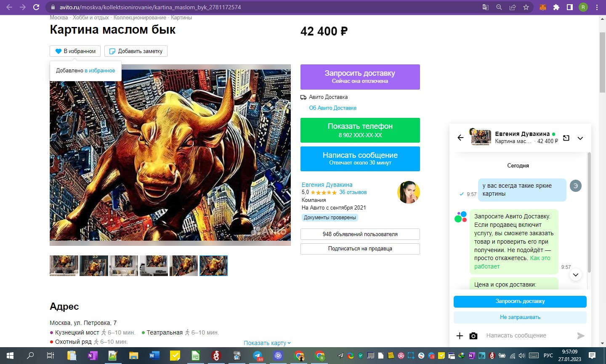Click the main bull painting image

tap(170, 155)
